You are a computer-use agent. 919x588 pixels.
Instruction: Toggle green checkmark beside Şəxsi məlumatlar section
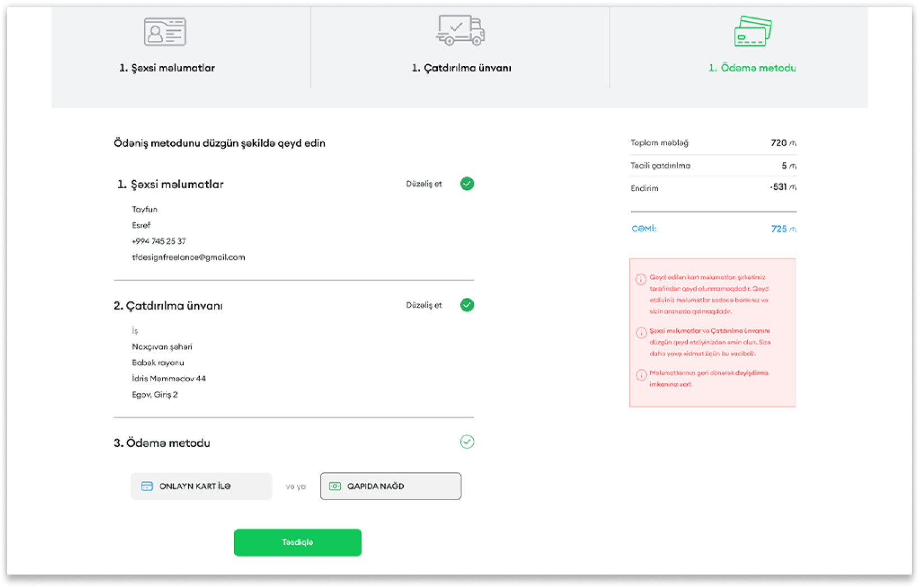(467, 184)
